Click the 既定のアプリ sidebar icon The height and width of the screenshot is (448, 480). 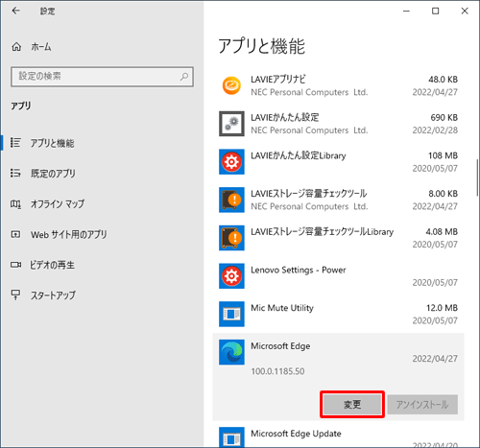tap(15, 173)
